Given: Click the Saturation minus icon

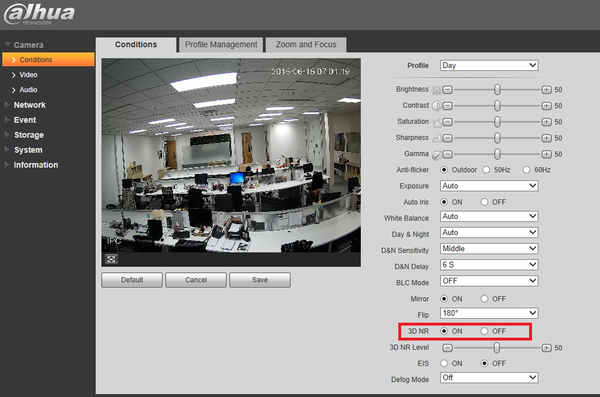Looking at the screenshot, I should click(x=447, y=122).
